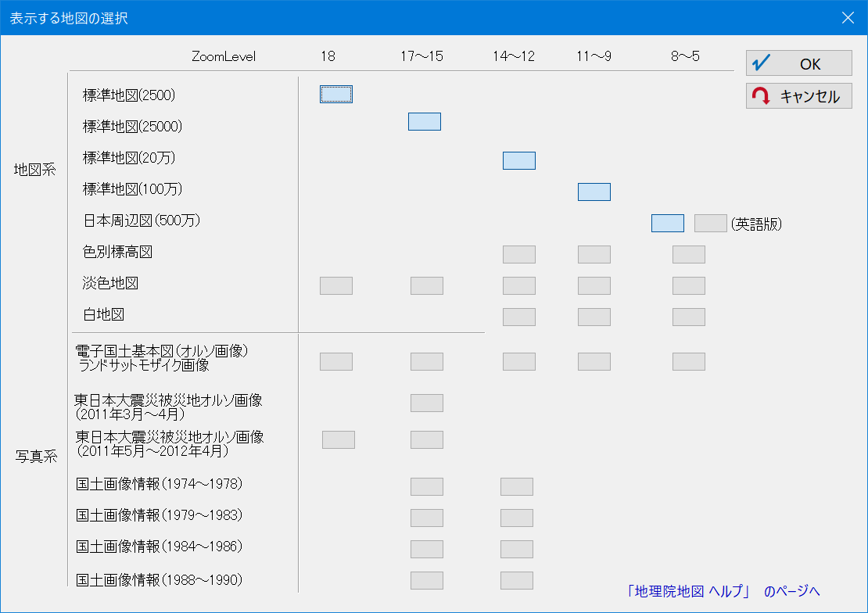Toggle 標準地図(100万) at zoom 11～9

click(594, 192)
